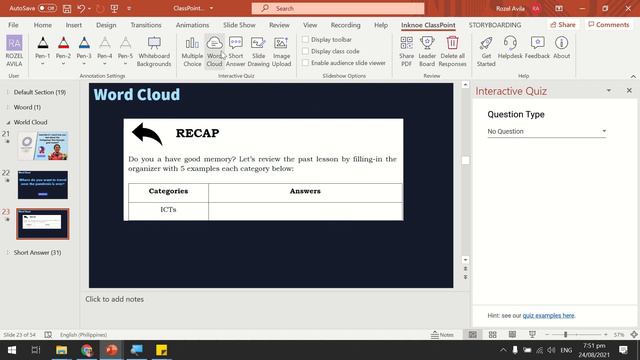Save the presentation from the title bar
Image resolution: width=640 pixels, height=360 pixels.
pos(67,8)
